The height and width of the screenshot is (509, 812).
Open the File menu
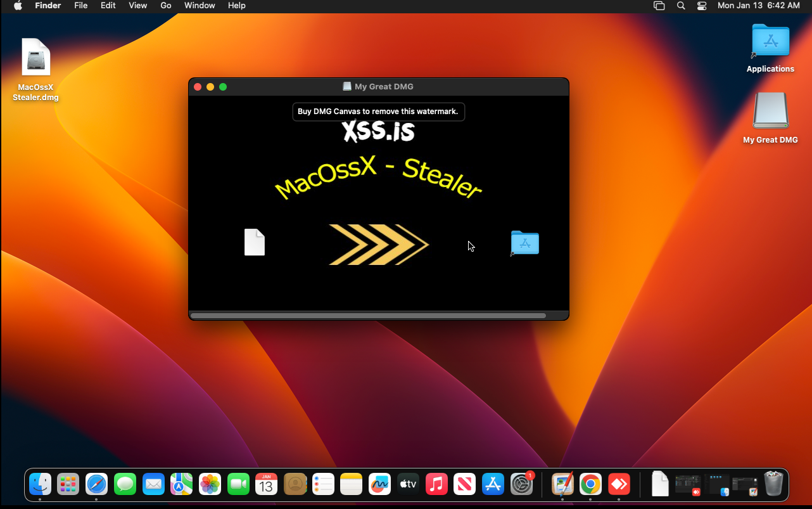(x=81, y=6)
